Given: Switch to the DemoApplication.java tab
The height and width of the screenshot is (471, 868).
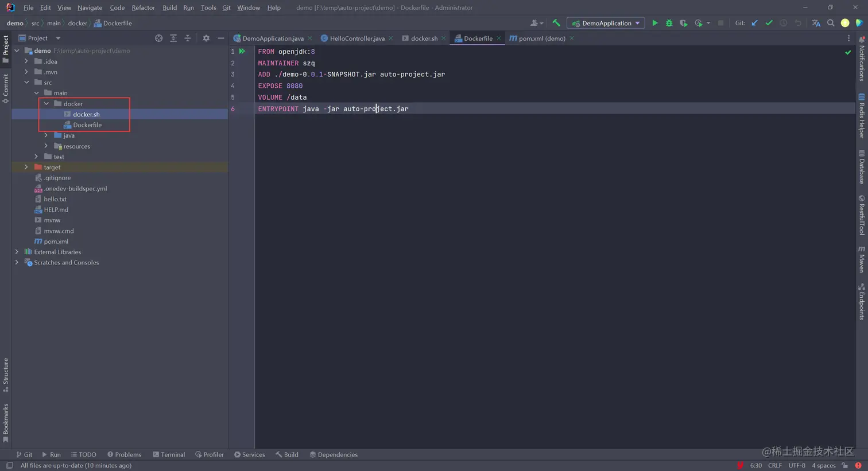Looking at the screenshot, I should 273,38.
